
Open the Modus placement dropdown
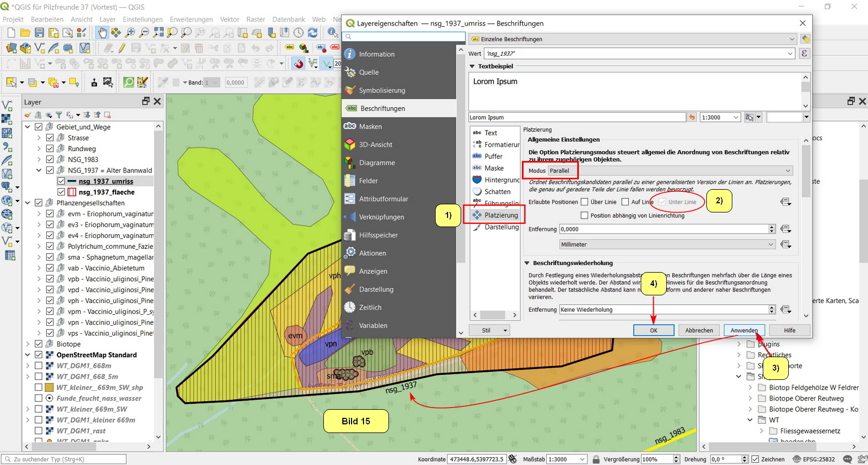tap(671, 171)
